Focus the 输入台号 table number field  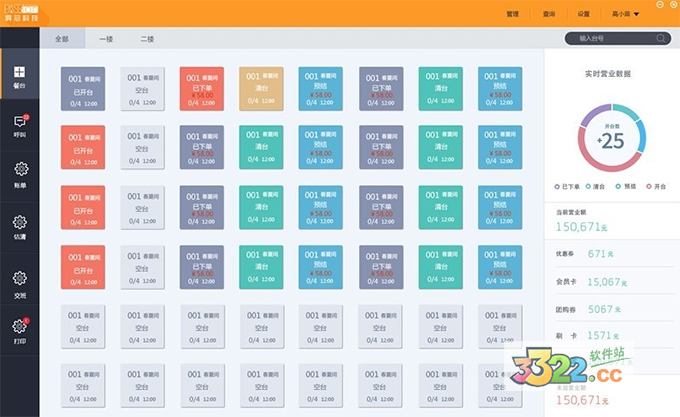(x=618, y=39)
